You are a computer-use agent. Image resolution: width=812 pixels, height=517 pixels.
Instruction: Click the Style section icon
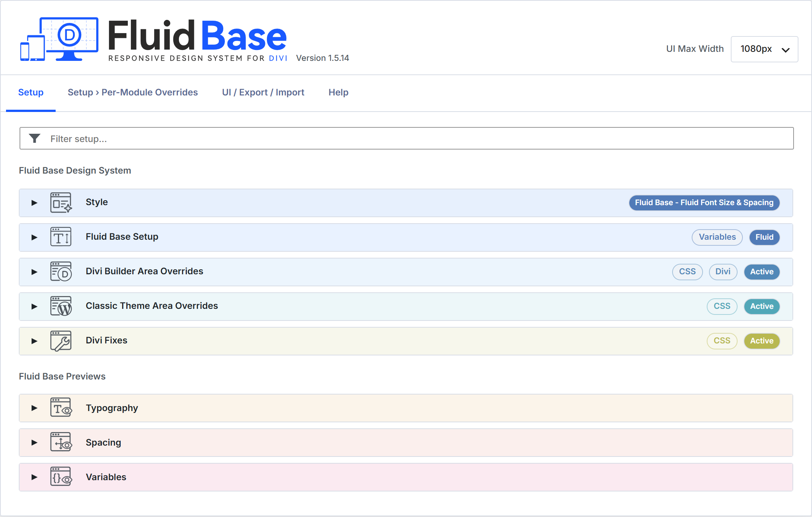click(61, 203)
